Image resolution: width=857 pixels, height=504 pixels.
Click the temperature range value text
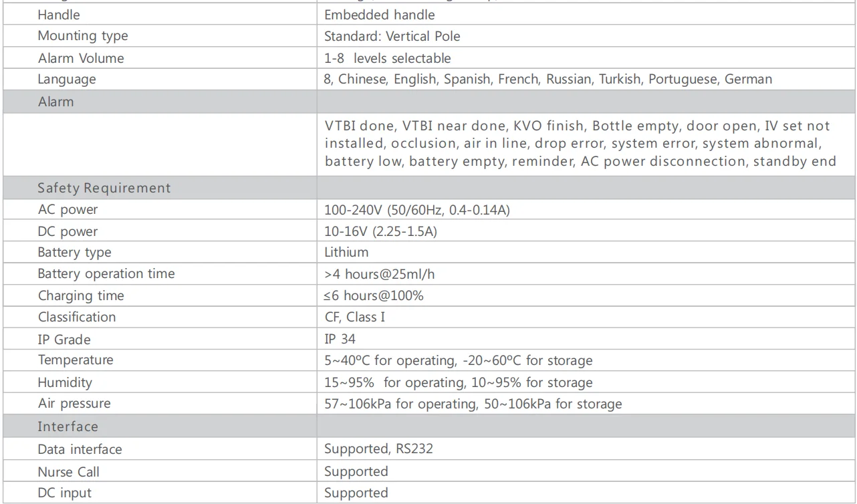point(458,360)
